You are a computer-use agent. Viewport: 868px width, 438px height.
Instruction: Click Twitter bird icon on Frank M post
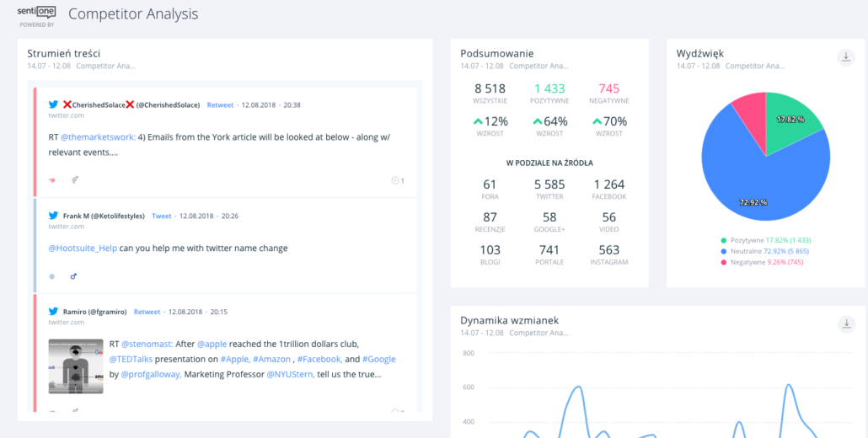[53, 216]
